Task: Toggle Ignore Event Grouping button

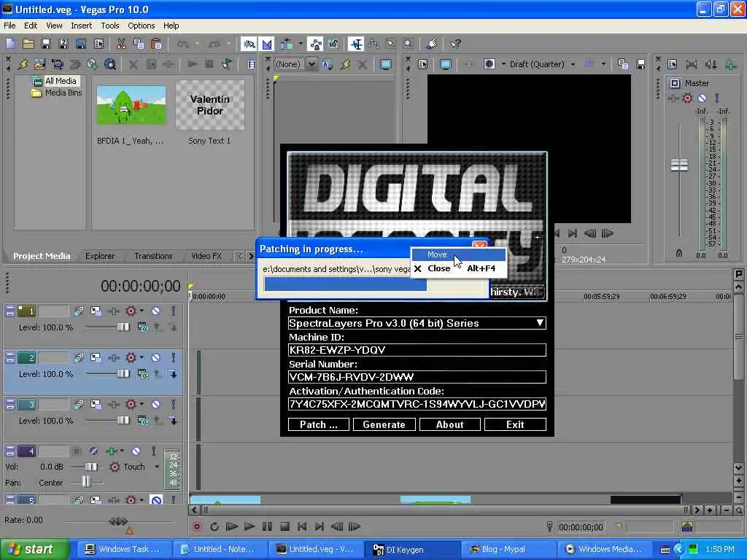Action: point(333,44)
